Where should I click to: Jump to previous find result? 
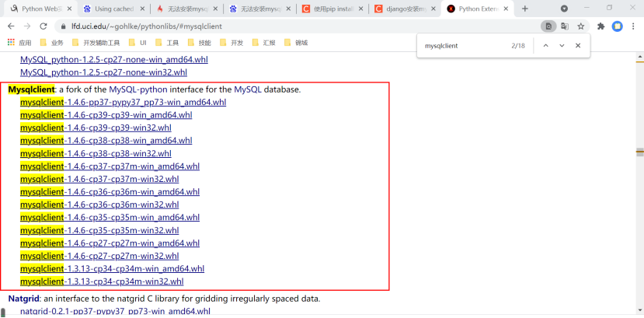(x=545, y=46)
